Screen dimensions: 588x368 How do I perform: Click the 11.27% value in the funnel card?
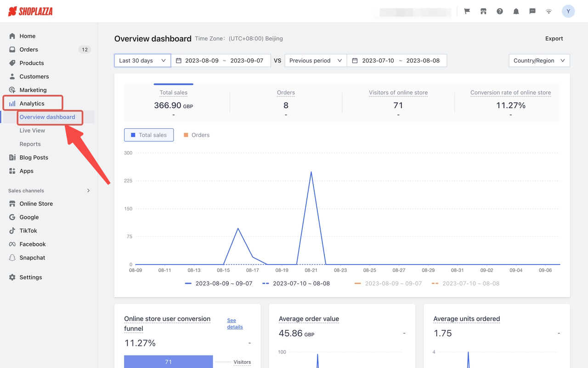click(x=140, y=343)
